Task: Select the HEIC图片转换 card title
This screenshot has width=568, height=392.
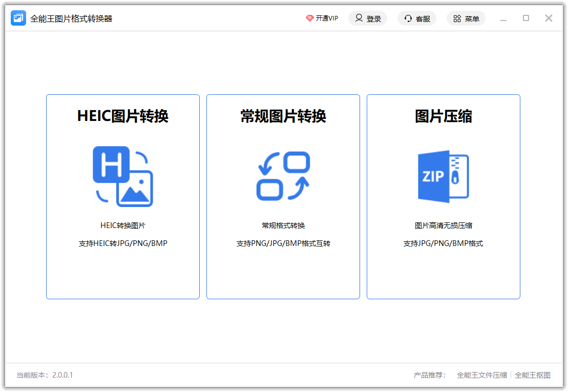Action: (x=123, y=116)
